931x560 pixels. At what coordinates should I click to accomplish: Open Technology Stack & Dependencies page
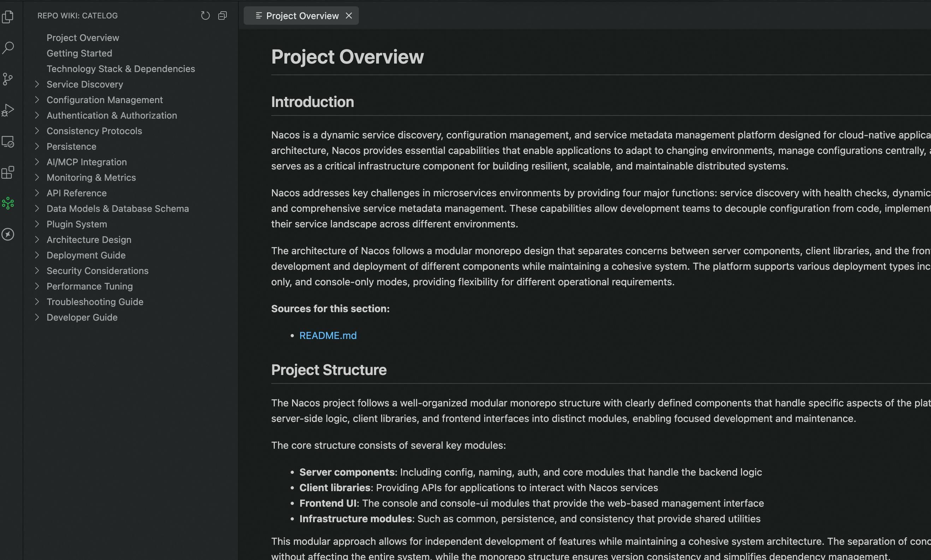121,69
